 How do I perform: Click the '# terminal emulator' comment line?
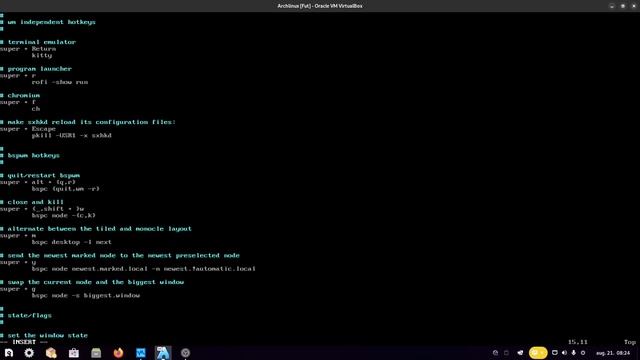click(x=38, y=42)
